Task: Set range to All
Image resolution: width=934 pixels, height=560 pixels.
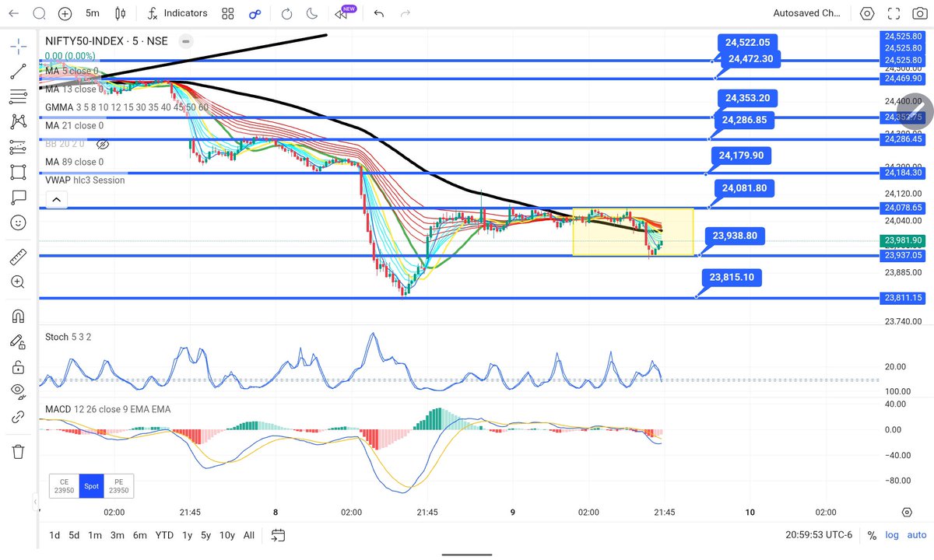Action: [x=249, y=535]
